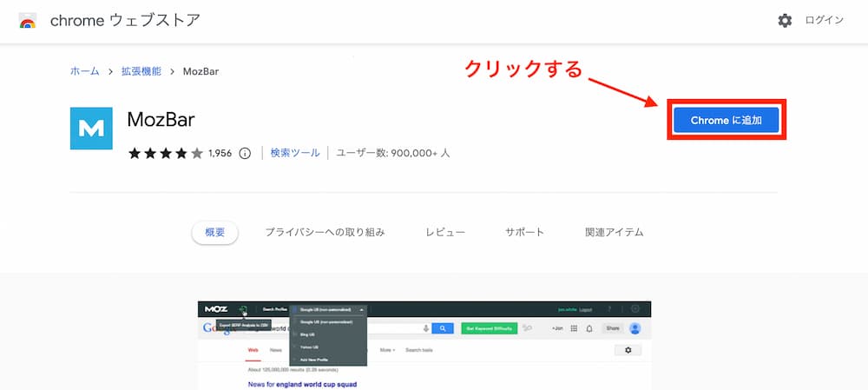The height and width of the screenshot is (390, 868).
Task: Go to ホーム breadcrumb
Action: tap(85, 71)
